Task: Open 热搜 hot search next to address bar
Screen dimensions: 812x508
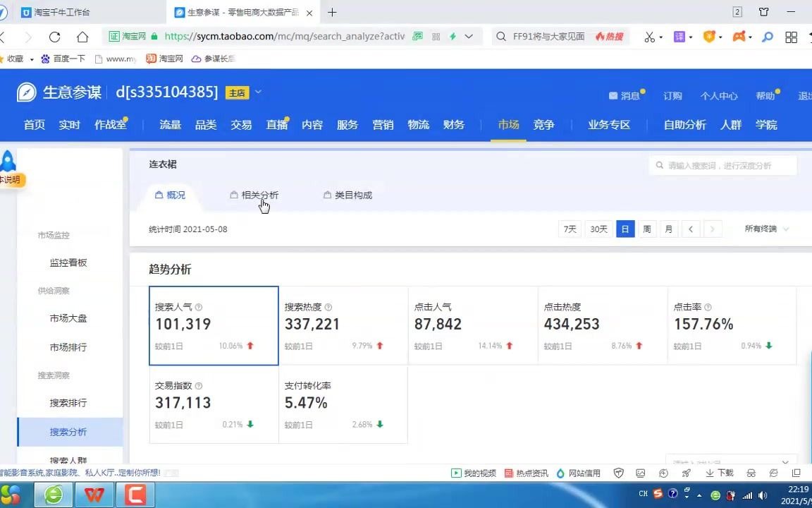Action: [609, 37]
